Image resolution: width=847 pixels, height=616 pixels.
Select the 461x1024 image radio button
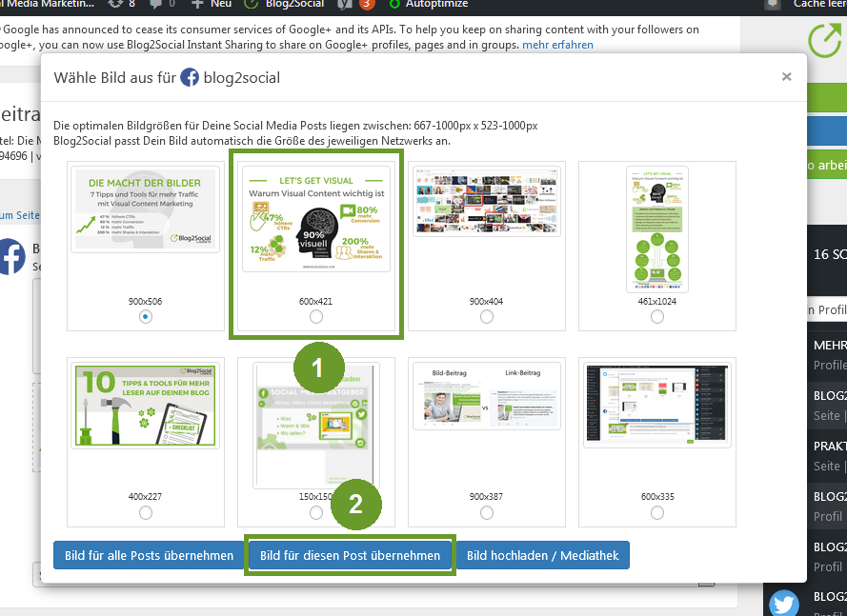[656, 316]
